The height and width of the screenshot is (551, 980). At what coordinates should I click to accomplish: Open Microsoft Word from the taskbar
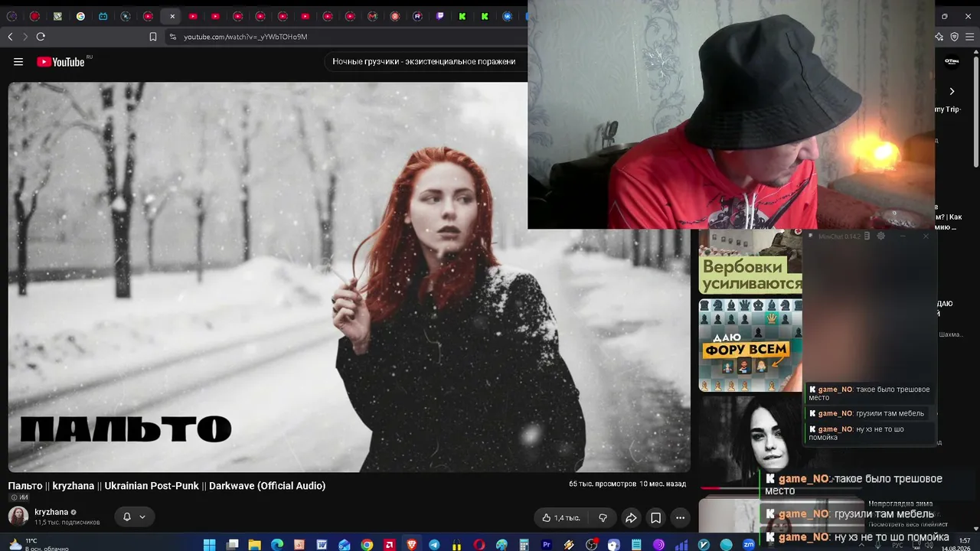pos(322,544)
